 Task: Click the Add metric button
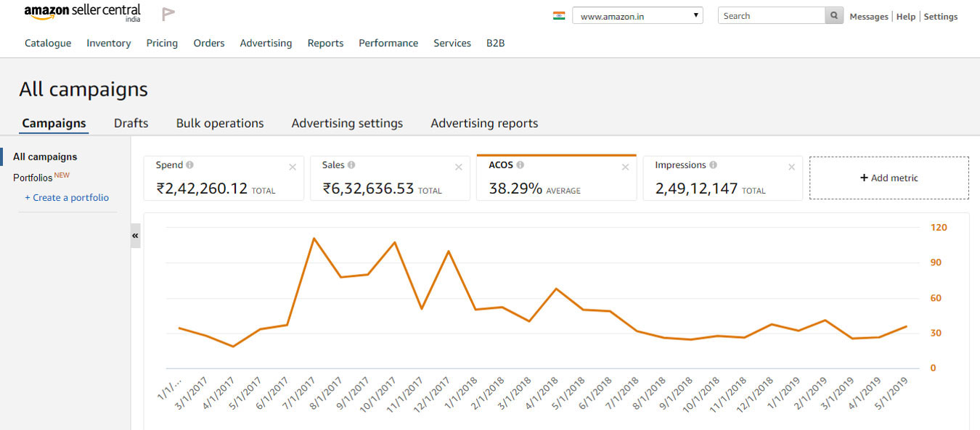[x=889, y=178]
